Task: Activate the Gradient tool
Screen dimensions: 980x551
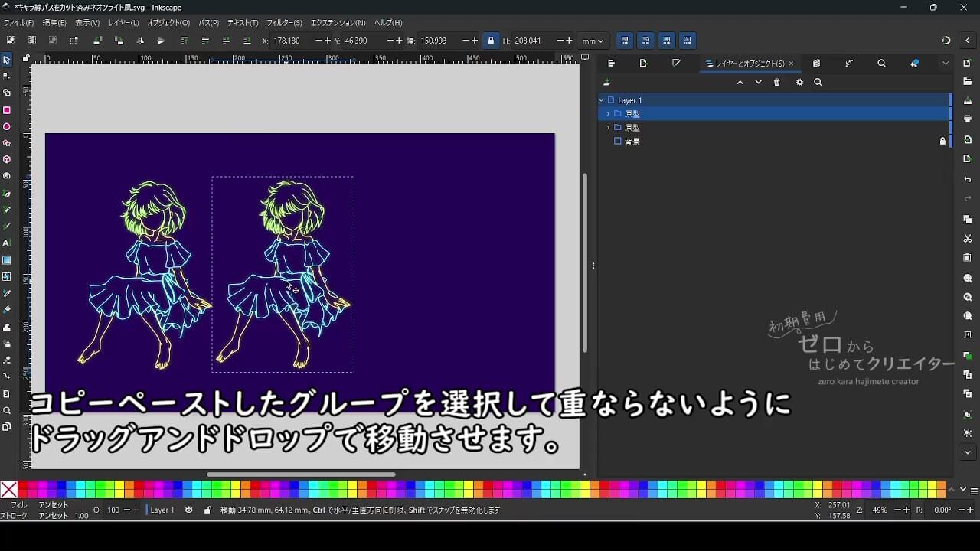Action: pos(8,259)
